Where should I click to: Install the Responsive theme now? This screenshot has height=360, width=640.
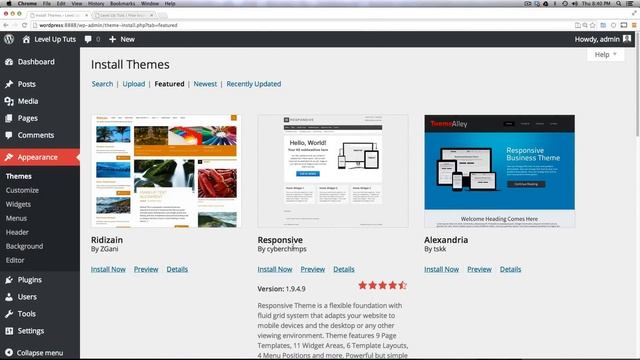point(275,269)
